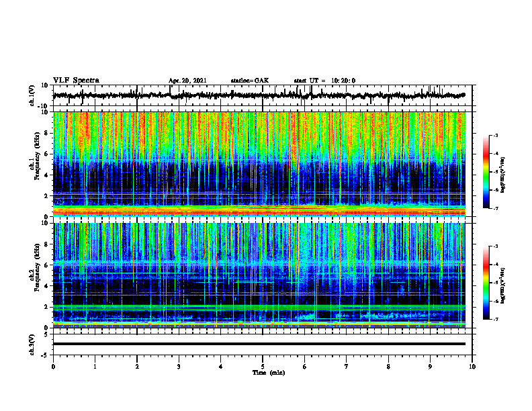Click time axis tick label '7'

(347, 367)
